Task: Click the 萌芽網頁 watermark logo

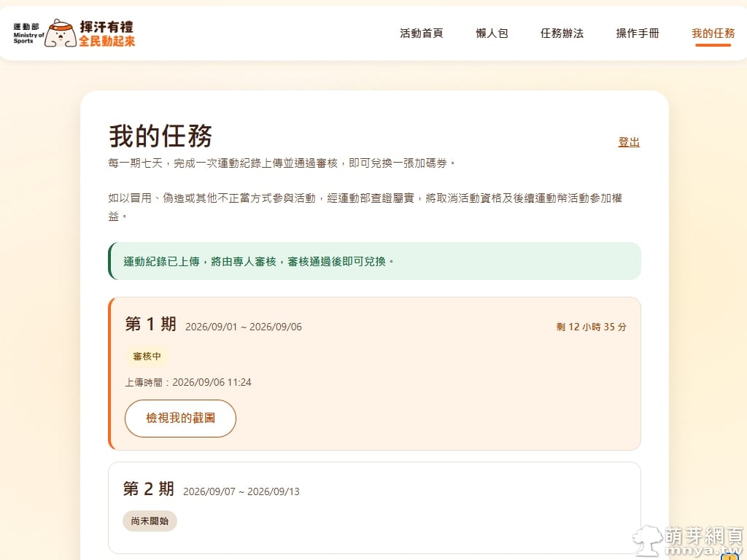Action: (x=689, y=542)
